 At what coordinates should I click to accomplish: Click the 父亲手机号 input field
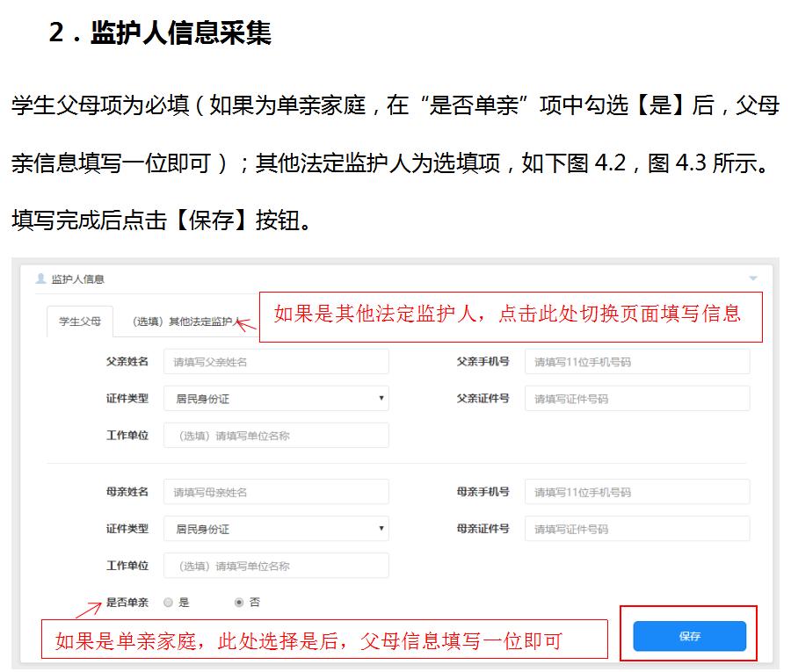pos(636,361)
